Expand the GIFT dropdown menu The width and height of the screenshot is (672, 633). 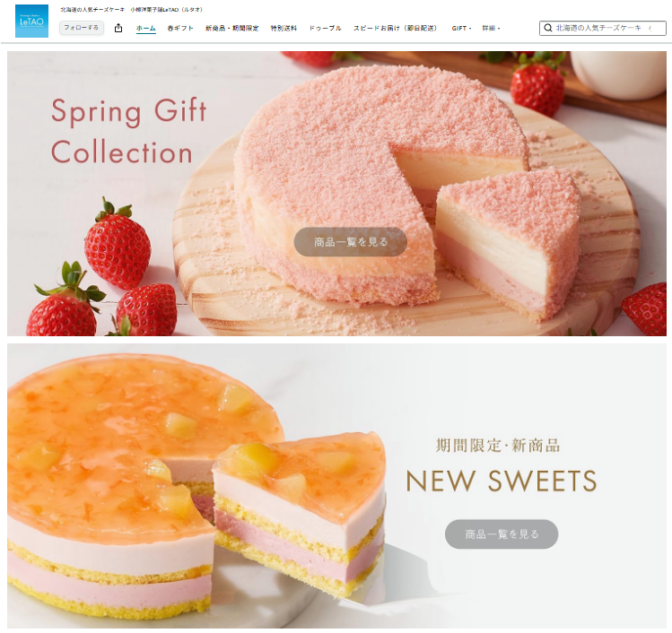pyautogui.click(x=461, y=29)
